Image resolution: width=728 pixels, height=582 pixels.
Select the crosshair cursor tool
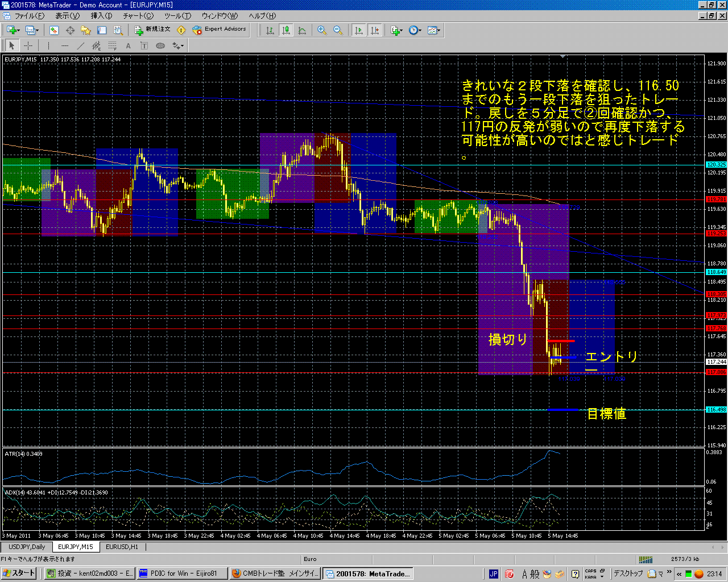[x=27, y=46]
